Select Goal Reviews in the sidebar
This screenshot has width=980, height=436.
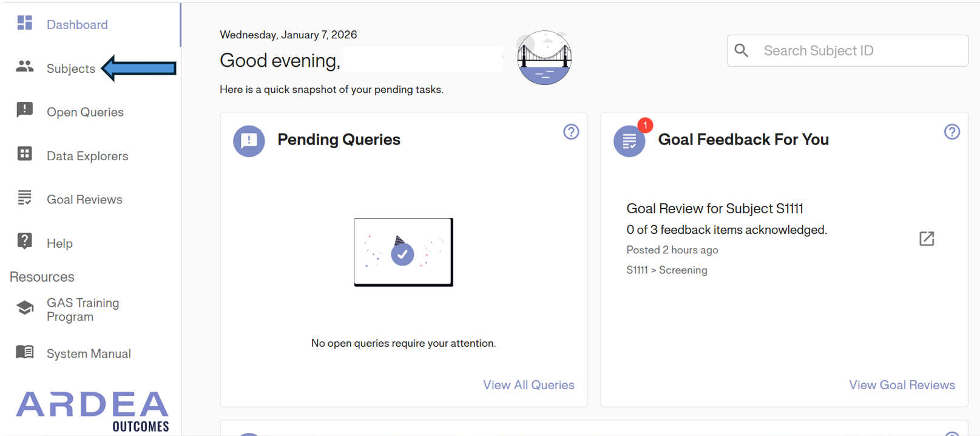84,199
